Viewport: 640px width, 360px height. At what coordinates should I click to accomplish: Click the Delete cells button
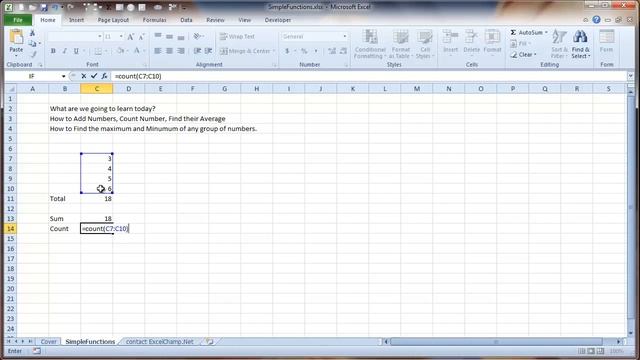point(471,42)
